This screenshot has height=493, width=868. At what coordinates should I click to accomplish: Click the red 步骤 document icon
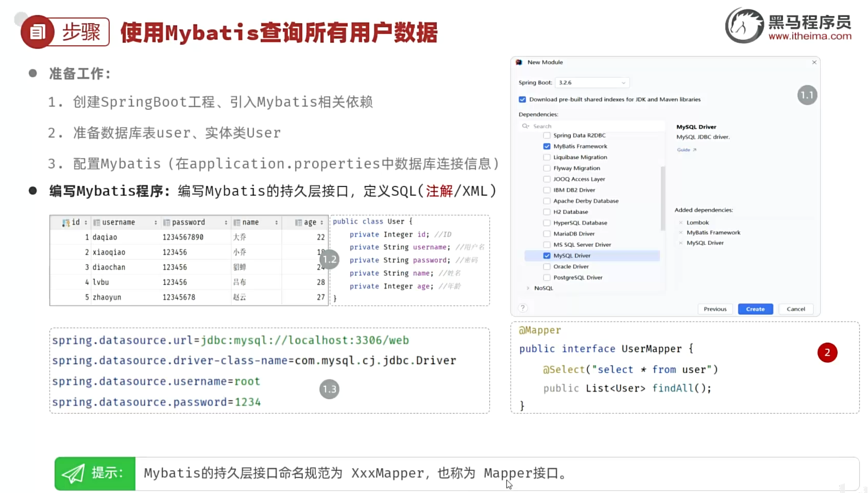pyautogui.click(x=37, y=32)
